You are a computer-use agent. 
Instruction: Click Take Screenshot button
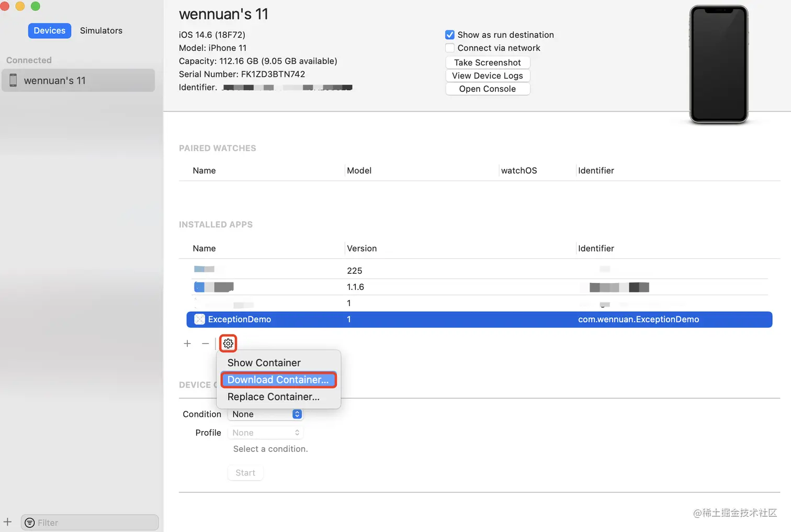coord(488,62)
